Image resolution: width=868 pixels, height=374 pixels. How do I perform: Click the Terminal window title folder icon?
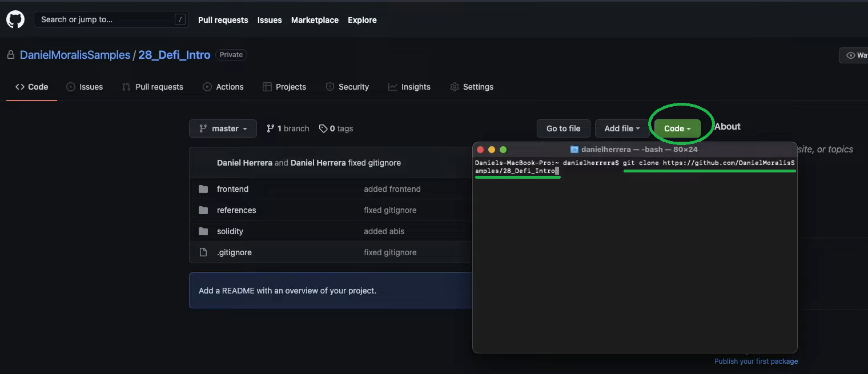574,150
